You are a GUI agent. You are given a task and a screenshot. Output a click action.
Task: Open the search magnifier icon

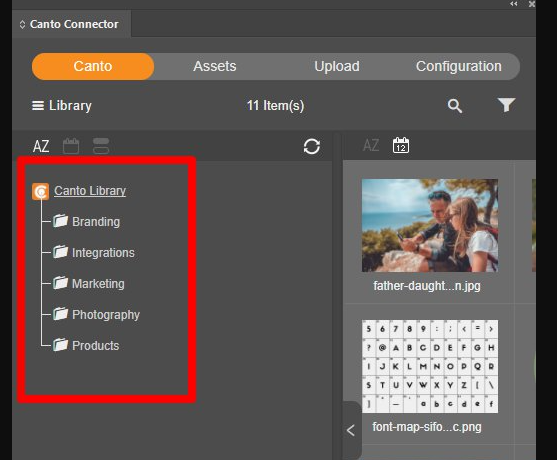(455, 106)
